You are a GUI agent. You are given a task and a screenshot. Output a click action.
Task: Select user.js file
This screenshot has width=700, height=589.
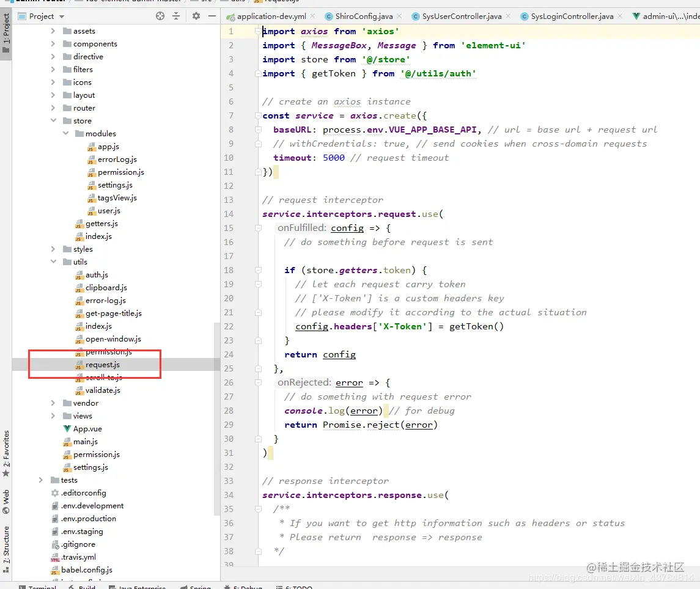109,211
